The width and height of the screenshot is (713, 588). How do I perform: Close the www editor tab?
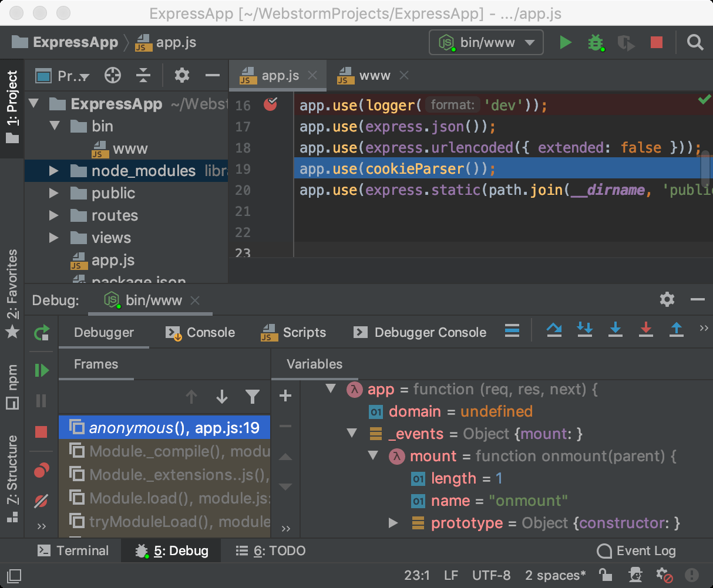click(404, 75)
